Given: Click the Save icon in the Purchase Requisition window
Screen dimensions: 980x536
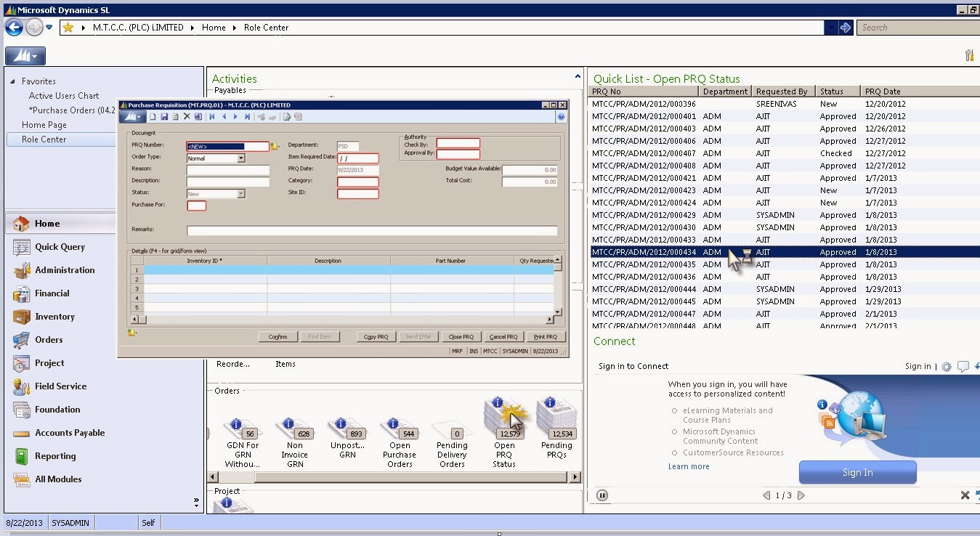Looking at the screenshot, I should point(164,115).
